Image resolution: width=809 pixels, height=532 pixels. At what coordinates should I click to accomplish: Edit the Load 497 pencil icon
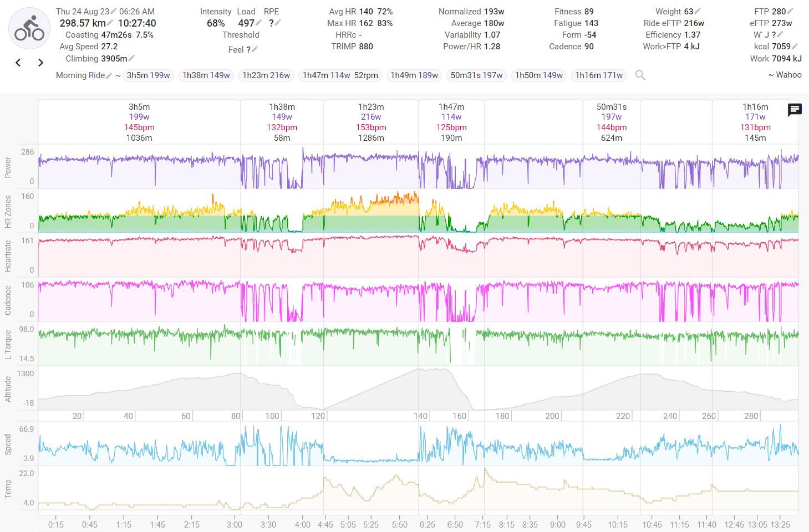pyautogui.click(x=259, y=23)
